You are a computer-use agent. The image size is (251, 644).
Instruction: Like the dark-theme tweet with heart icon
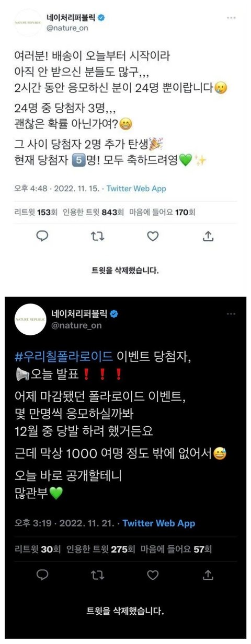point(153,575)
